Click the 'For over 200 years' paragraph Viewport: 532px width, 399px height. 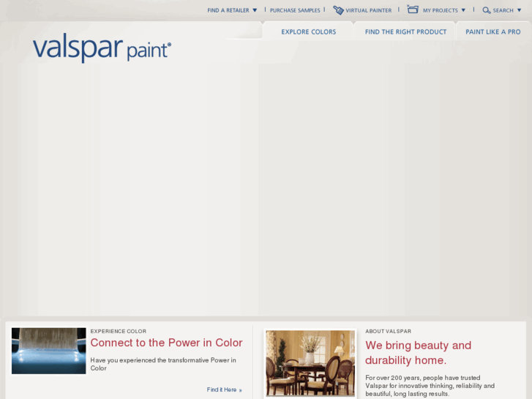(430, 386)
